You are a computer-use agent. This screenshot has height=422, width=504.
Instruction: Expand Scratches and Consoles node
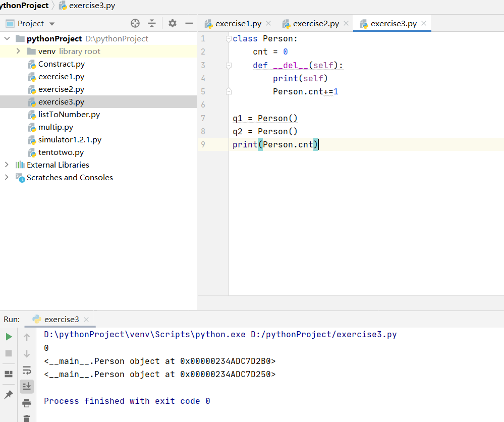7,177
